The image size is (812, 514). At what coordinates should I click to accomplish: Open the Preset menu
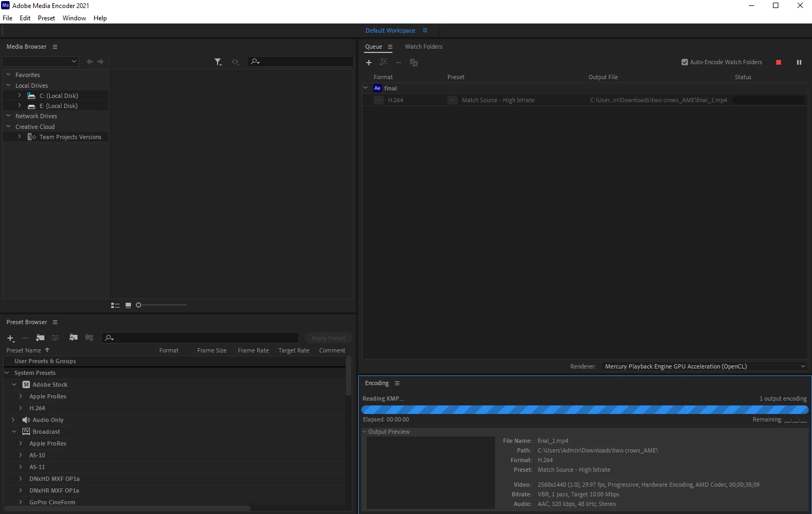pyautogui.click(x=47, y=18)
